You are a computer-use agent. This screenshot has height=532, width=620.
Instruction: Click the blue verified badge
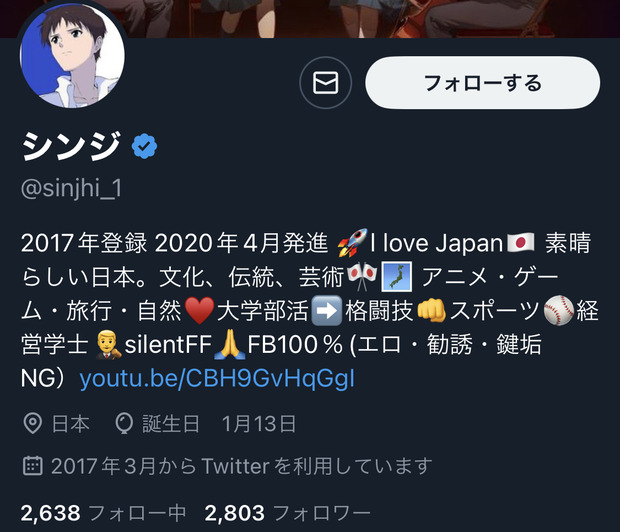[x=144, y=146]
